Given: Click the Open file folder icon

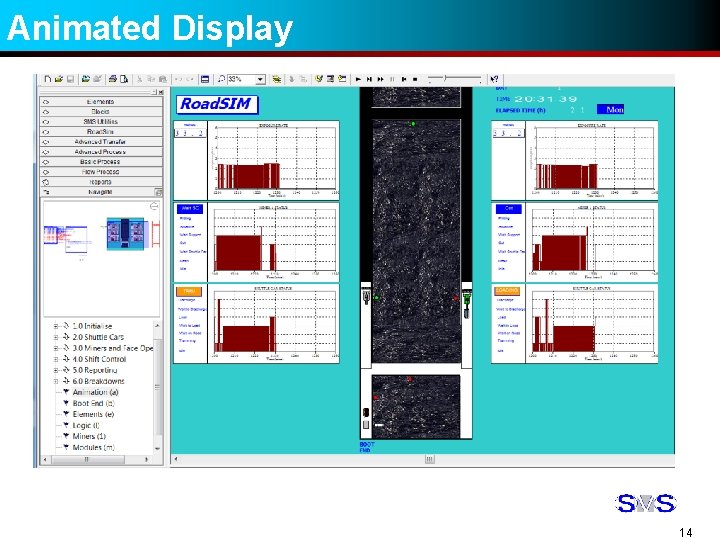Looking at the screenshot, I should (59, 79).
